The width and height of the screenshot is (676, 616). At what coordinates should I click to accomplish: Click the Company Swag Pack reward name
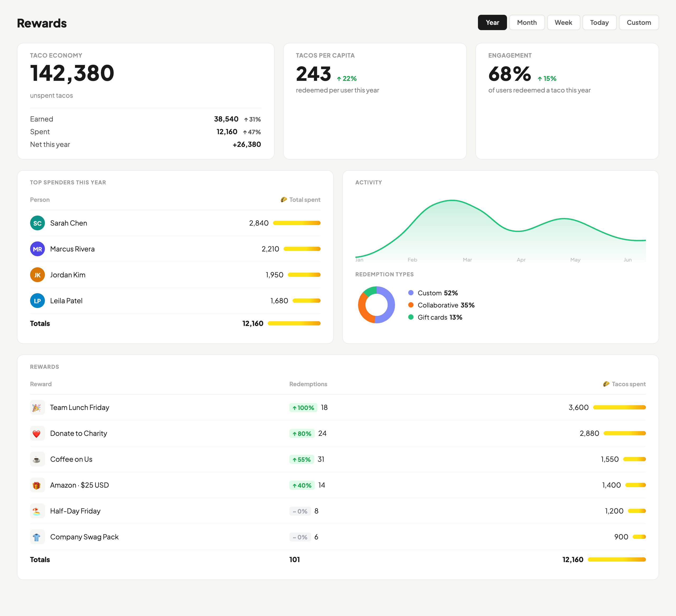pos(84,537)
